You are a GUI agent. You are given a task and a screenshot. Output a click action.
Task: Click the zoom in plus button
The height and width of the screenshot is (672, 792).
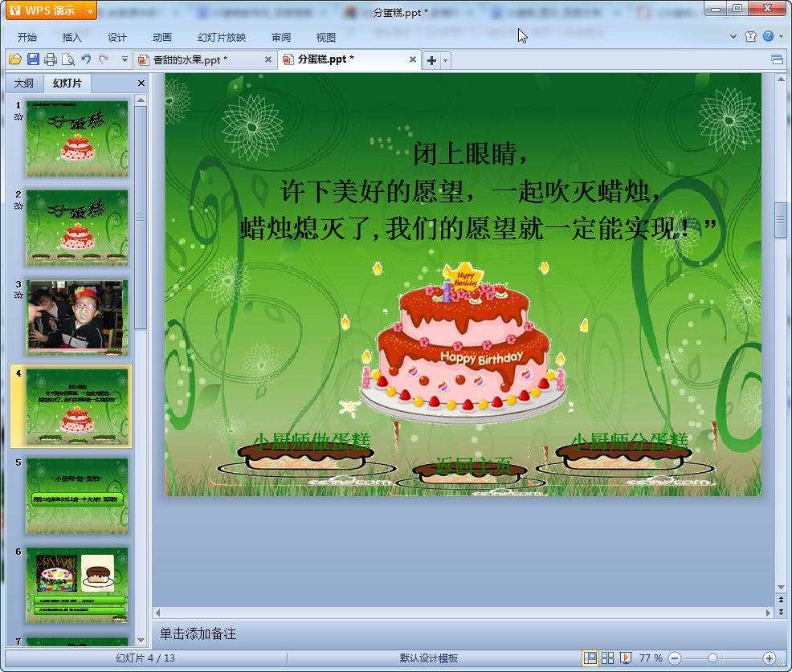tap(770, 658)
